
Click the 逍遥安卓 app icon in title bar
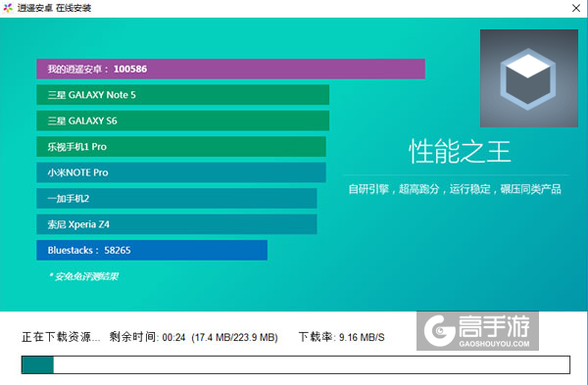pyautogui.click(x=8, y=8)
